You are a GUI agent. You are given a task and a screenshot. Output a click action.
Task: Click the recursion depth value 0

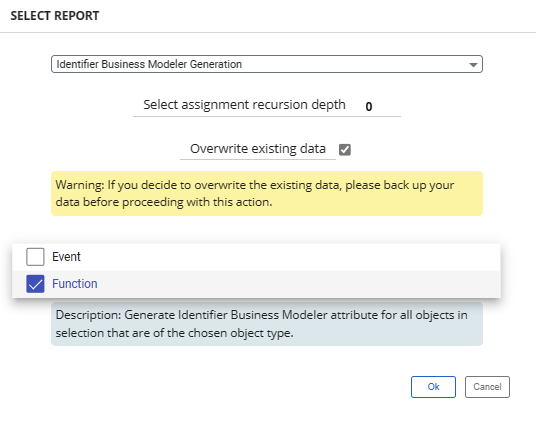pyautogui.click(x=369, y=106)
